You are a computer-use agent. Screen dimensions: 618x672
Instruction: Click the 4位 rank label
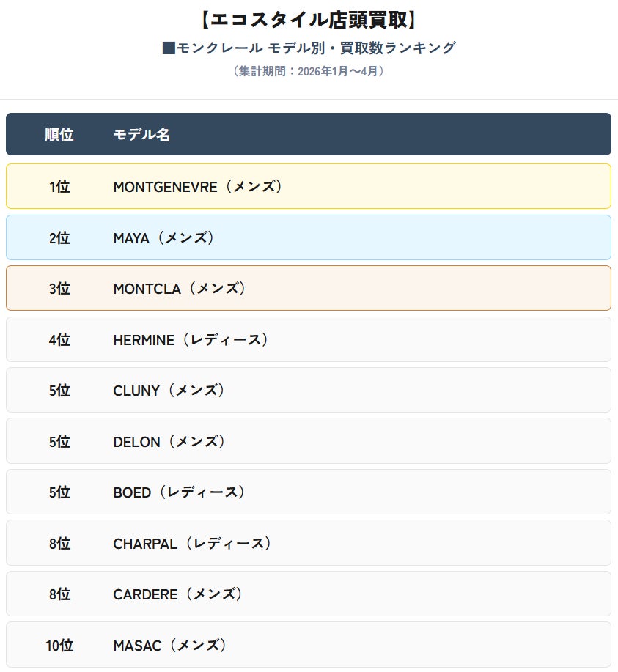59,340
